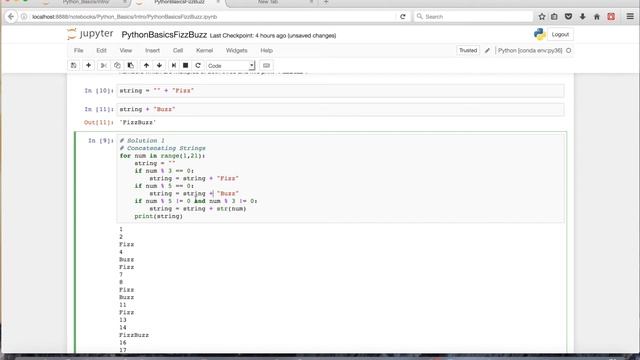
Task: Go to the browser home page icon
Action: [x=597, y=17]
